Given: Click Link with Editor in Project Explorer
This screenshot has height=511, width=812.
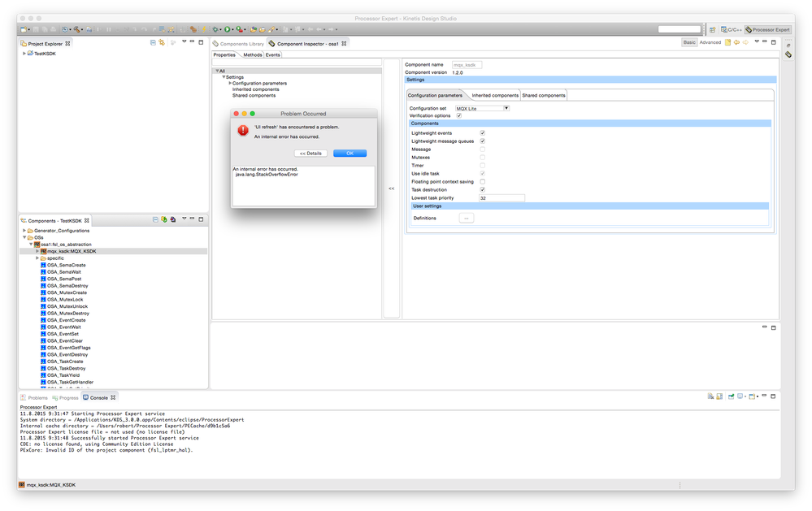Looking at the screenshot, I should point(162,42).
